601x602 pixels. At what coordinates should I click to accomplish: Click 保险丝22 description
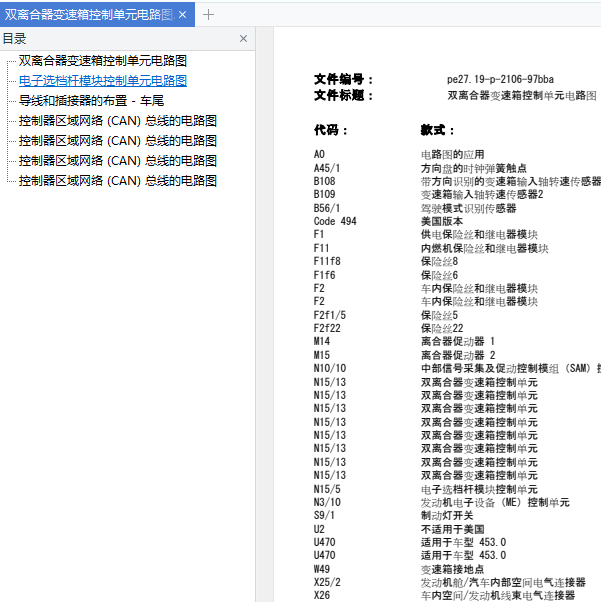pos(442,328)
